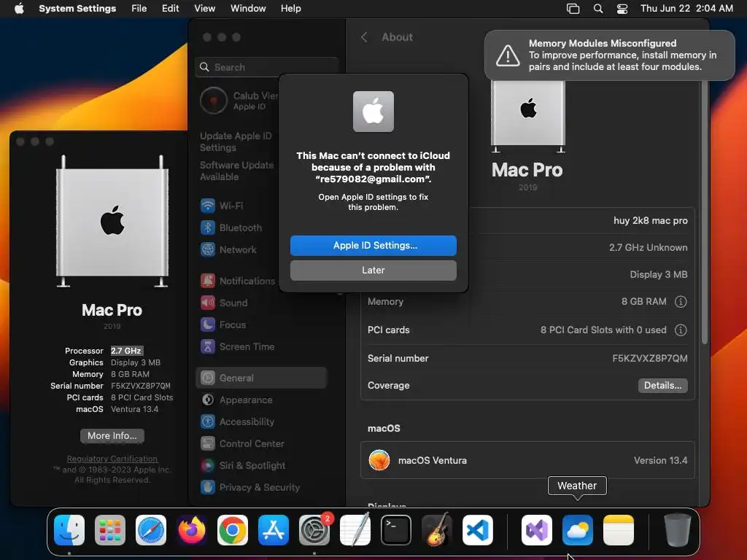
Task: Open Google Chrome in the Dock
Action: click(x=233, y=530)
